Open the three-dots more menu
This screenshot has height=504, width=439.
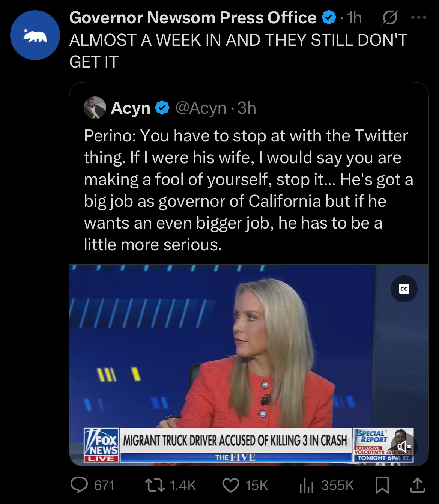pos(419,17)
